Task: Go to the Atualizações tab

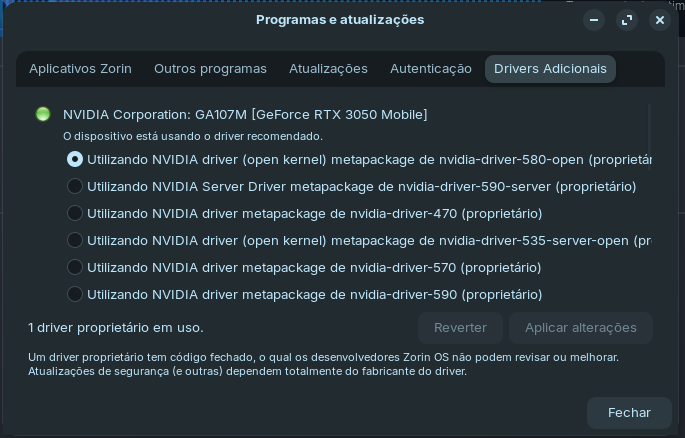Action: click(x=328, y=69)
